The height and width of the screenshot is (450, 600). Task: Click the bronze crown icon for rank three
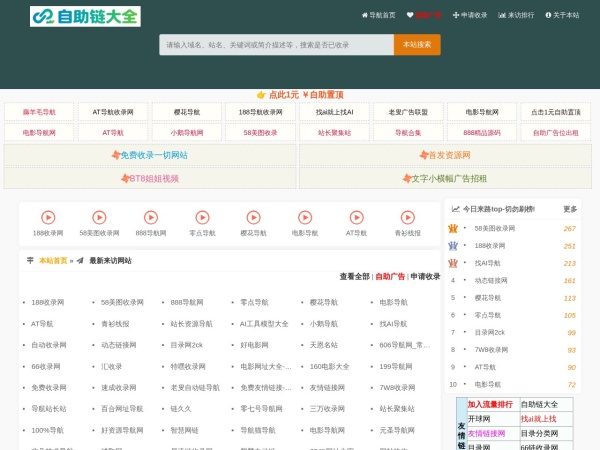(x=453, y=263)
